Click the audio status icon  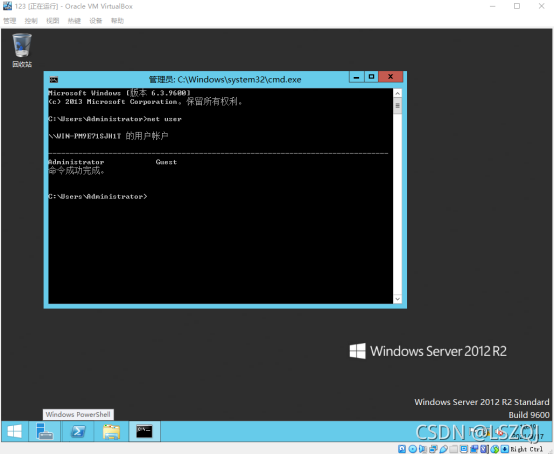pyautogui.click(x=422, y=449)
